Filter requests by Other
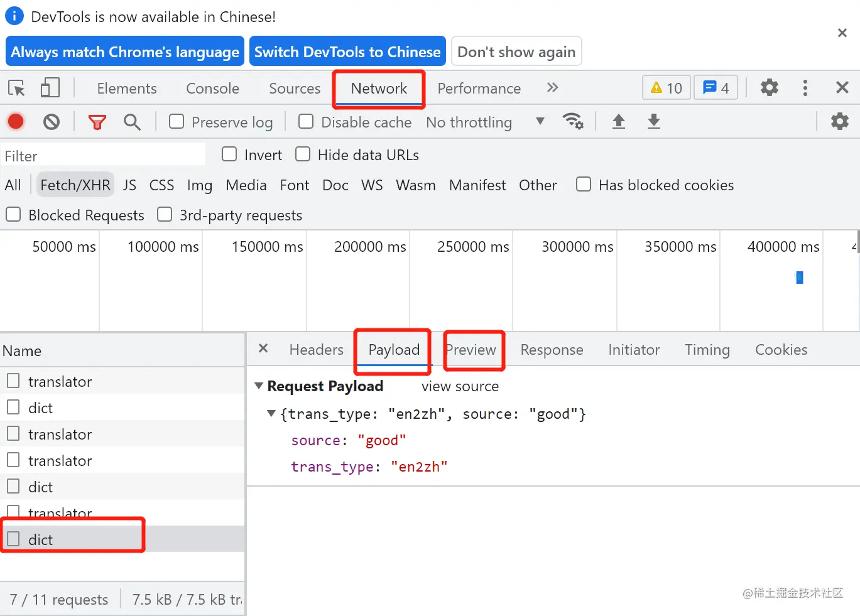The image size is (860, 616). 538,185
